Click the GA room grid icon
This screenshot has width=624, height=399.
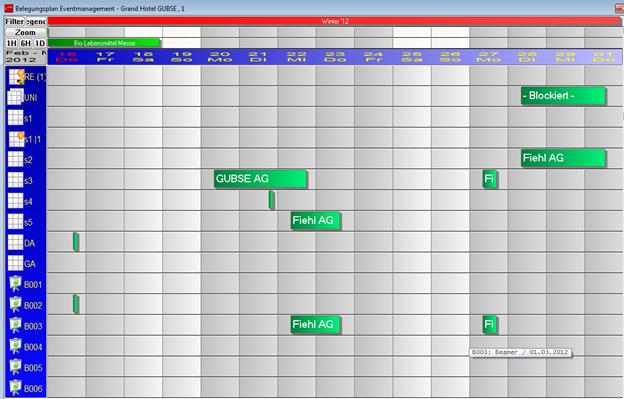point(16,263)
